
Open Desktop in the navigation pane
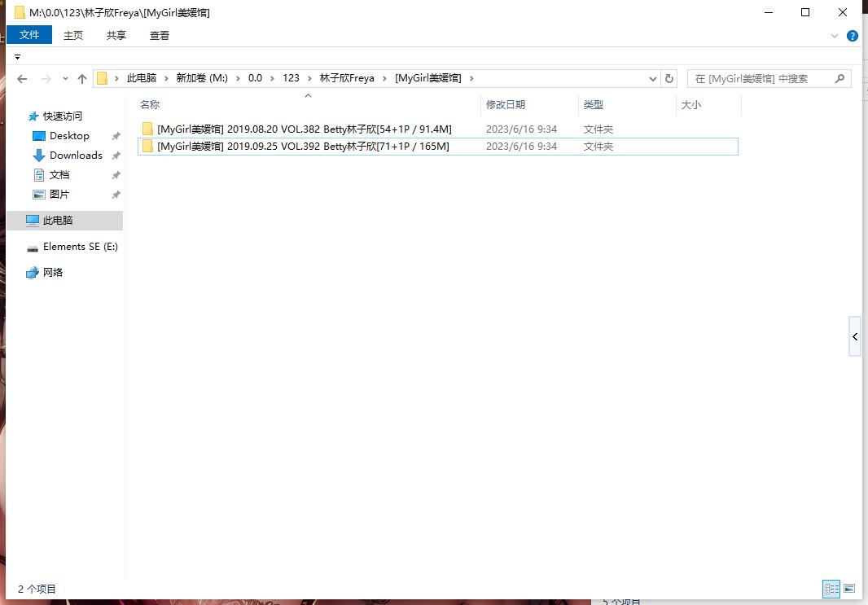click(69, 136)
